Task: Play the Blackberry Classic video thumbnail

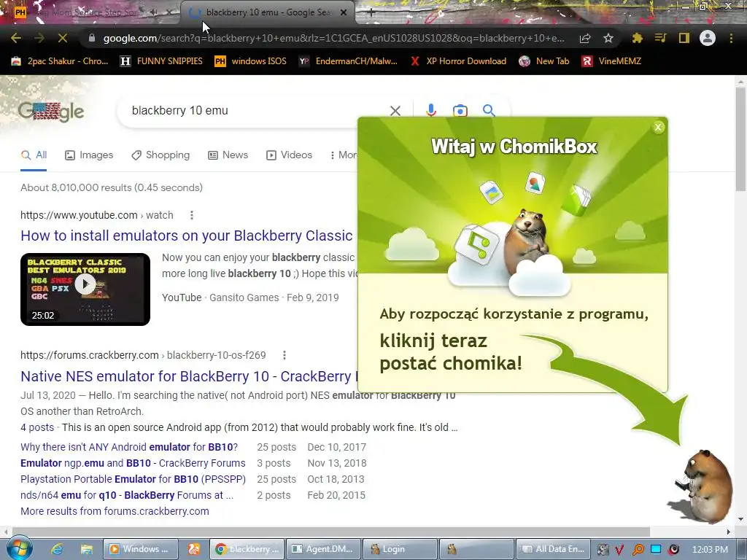Action: pos(85,289)
